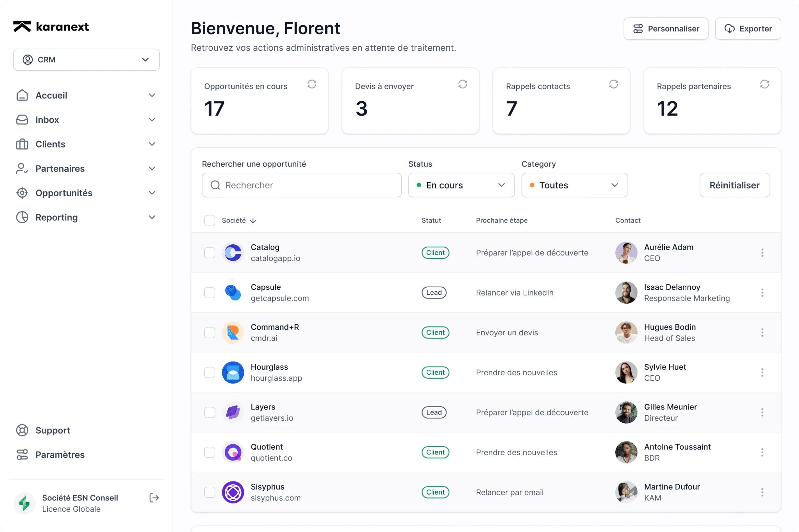The height and width of the screenshot is (532, 799).
Task: Click inside the Rechercher search field
Action: click(x=301, y=185)
